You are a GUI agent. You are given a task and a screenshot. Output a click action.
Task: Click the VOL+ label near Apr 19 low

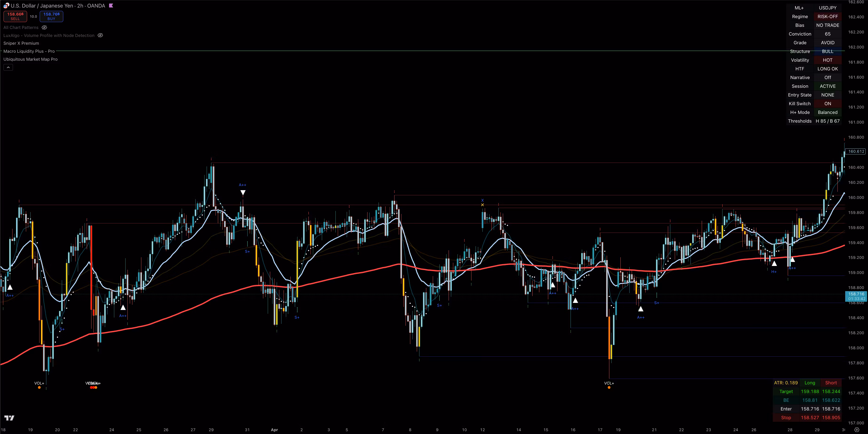pos(609,383)
